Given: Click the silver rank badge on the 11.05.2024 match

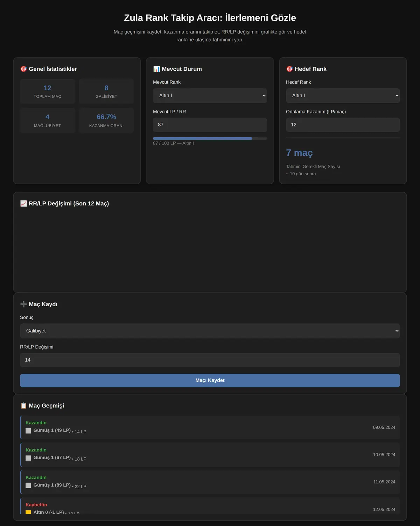Looking at the screenshot, I should [x=28, y=485].
